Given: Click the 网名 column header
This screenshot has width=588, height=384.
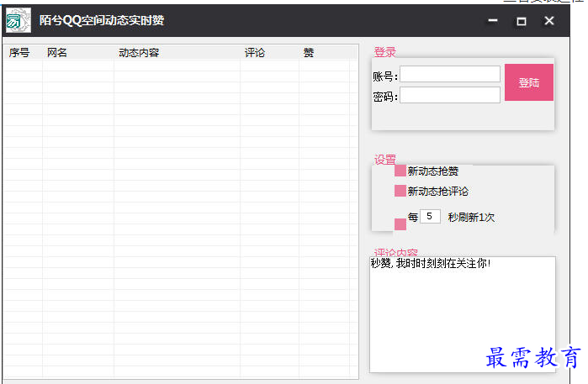Looking at the screenshot, I should point(78,52).
